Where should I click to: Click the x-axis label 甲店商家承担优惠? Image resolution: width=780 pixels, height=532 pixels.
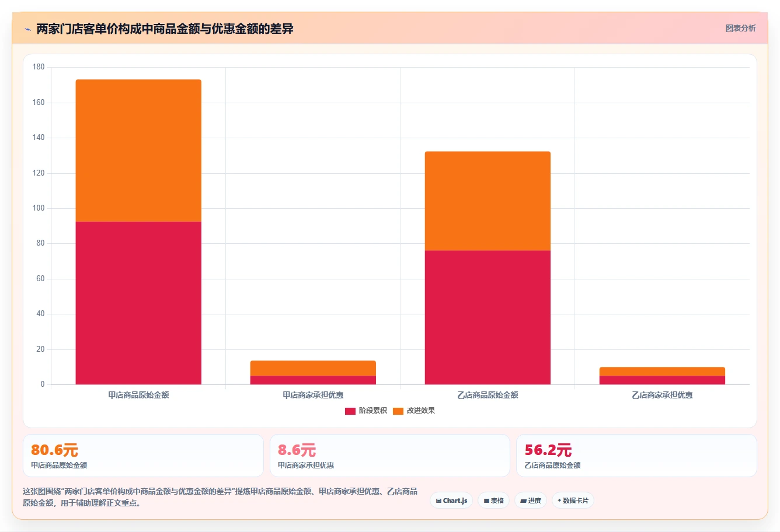tap(313, 395)
